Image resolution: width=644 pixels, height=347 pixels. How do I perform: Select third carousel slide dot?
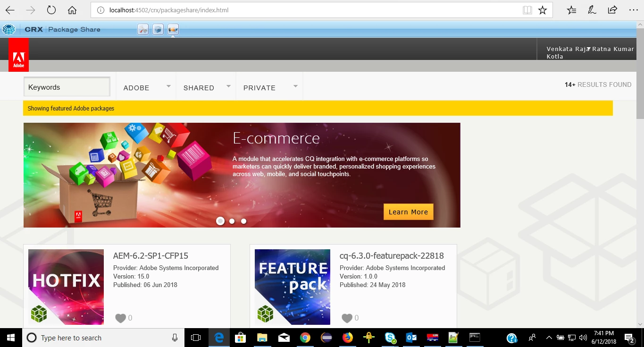point(243,221)
